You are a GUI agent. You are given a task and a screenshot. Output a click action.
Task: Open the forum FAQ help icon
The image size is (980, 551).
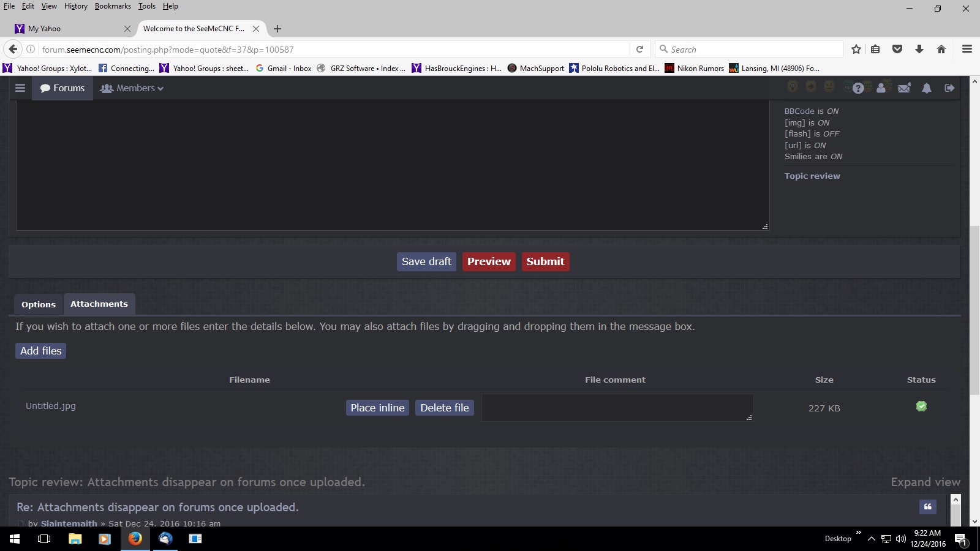[858, 88]
